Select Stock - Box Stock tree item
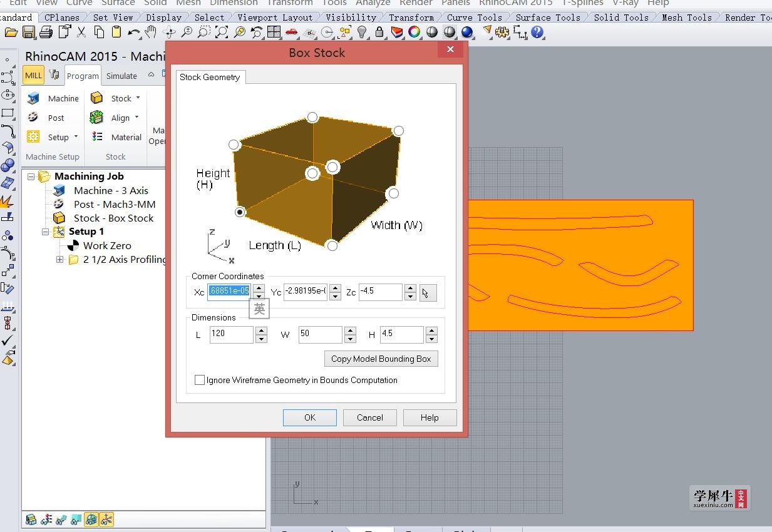The image size is (772, 532). [x=113, y=218]
